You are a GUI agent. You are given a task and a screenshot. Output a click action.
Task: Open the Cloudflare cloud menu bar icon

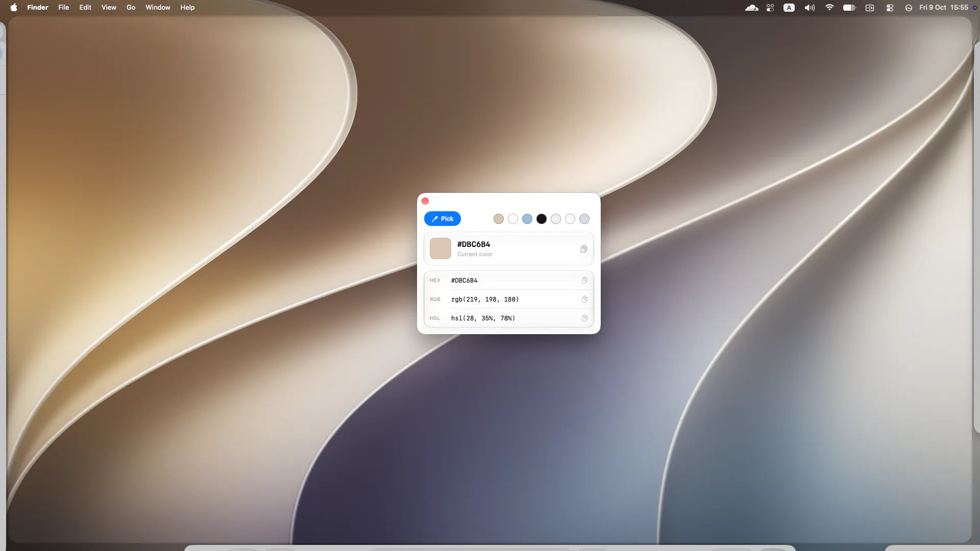751,8
